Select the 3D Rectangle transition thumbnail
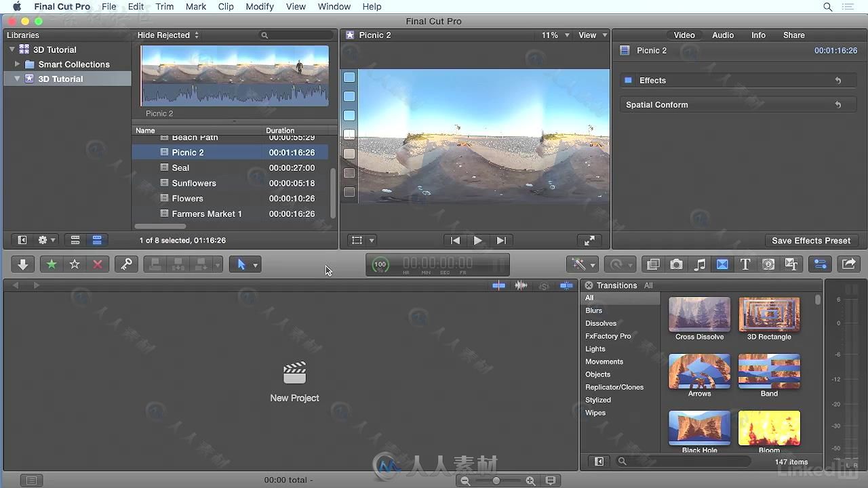The height and width of the screenshot is (488, 868). [x=769, y=314]
